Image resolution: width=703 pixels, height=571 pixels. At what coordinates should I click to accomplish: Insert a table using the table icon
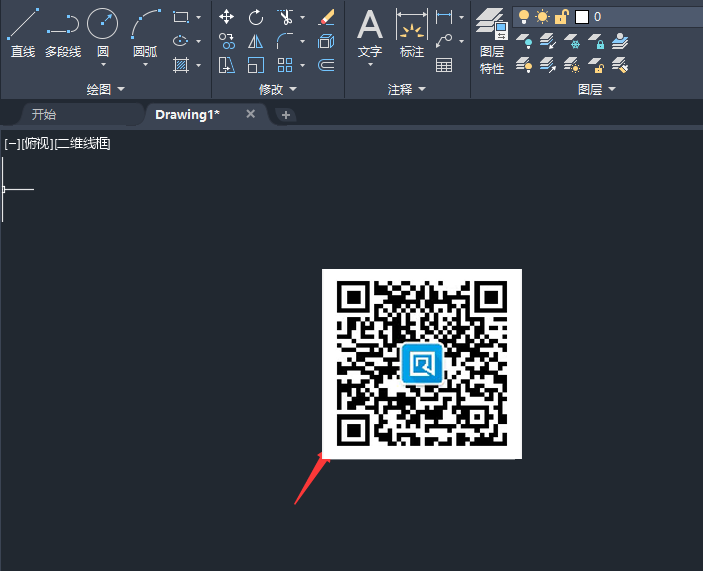[444, 65]
